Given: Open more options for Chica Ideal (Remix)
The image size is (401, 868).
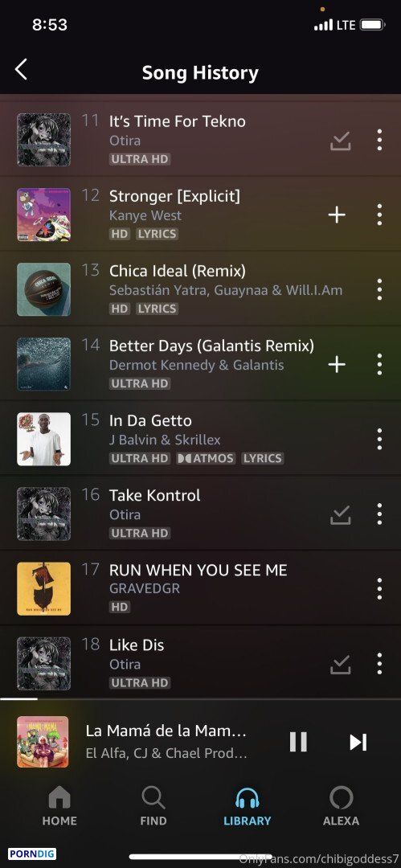Looking at the screenshot, I should tap(379, 289).
